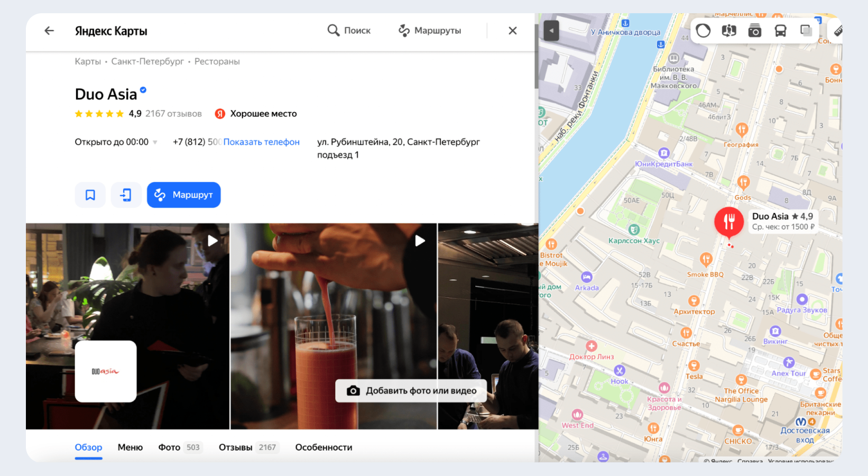The height and width of the screenshot is (476, 868).
Task: Click the Smoke BBQ marker on map
Action: [x=706, y=259]
